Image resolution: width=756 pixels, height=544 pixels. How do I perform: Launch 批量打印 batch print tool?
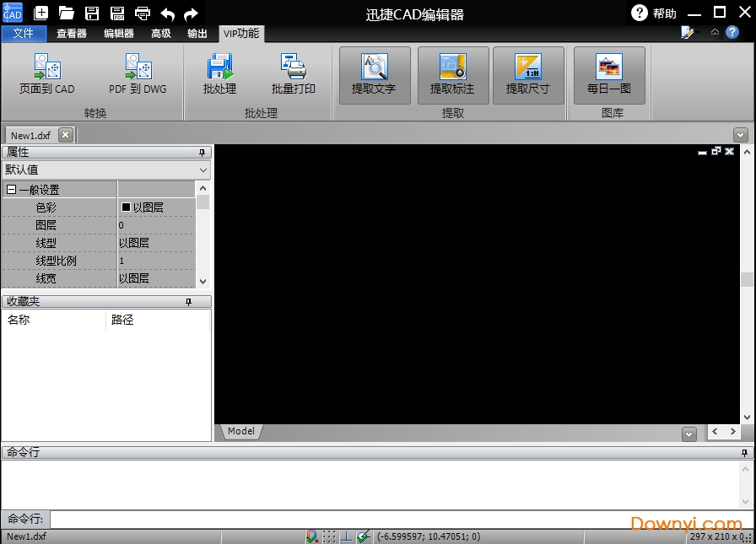coord(294,74)
